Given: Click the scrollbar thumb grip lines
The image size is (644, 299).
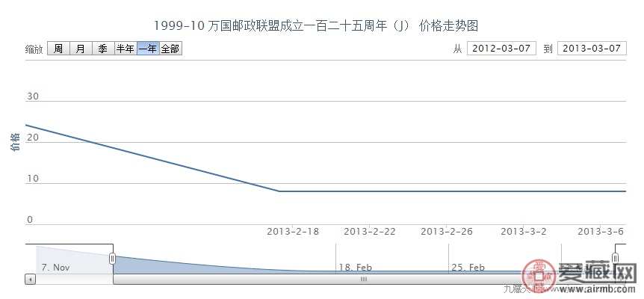Looking at the screenshot, I should coord(364,279).
